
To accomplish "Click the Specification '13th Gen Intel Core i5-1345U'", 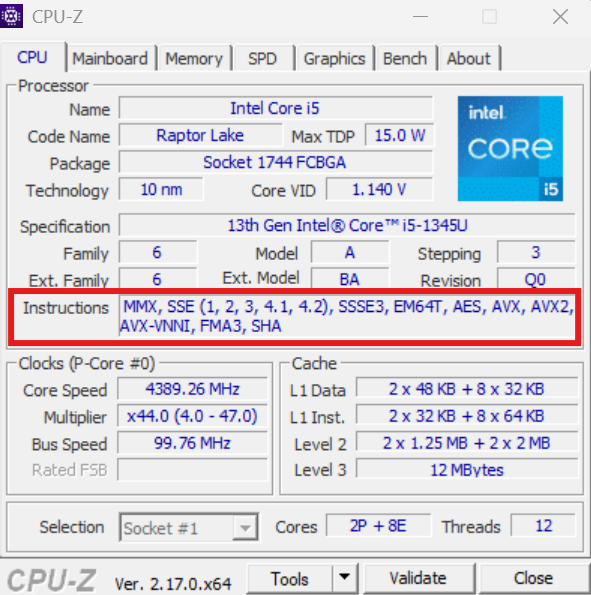I will [347, 225].
